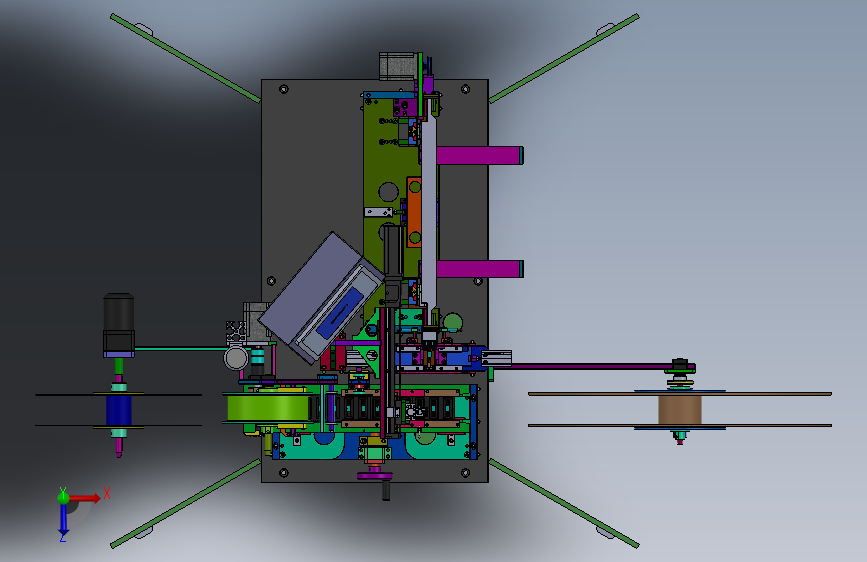Click the red "X" label of the triad
Image resolution: width=867 pixels, height=562 pixels.
coord(107,493)
